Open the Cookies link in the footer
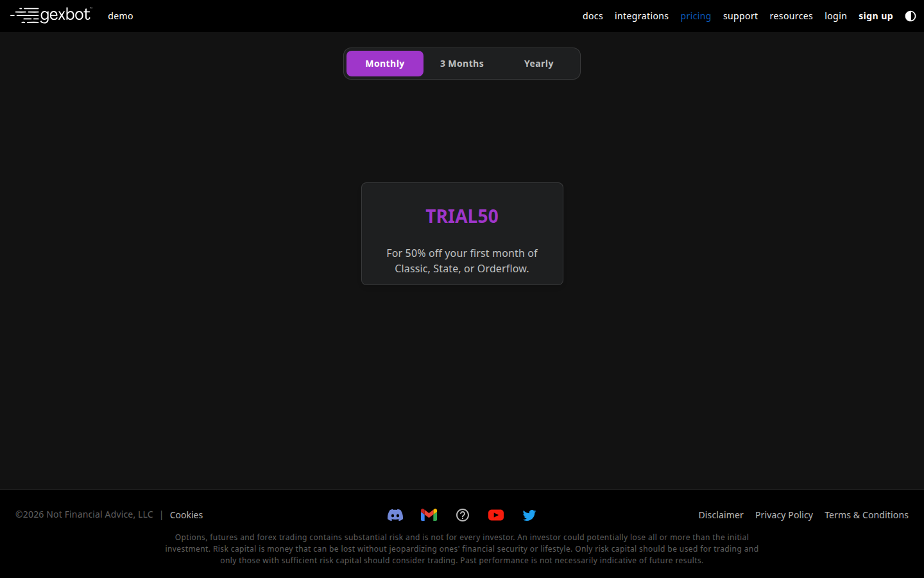This screenshot has width=924, height=578. [186, 515]
